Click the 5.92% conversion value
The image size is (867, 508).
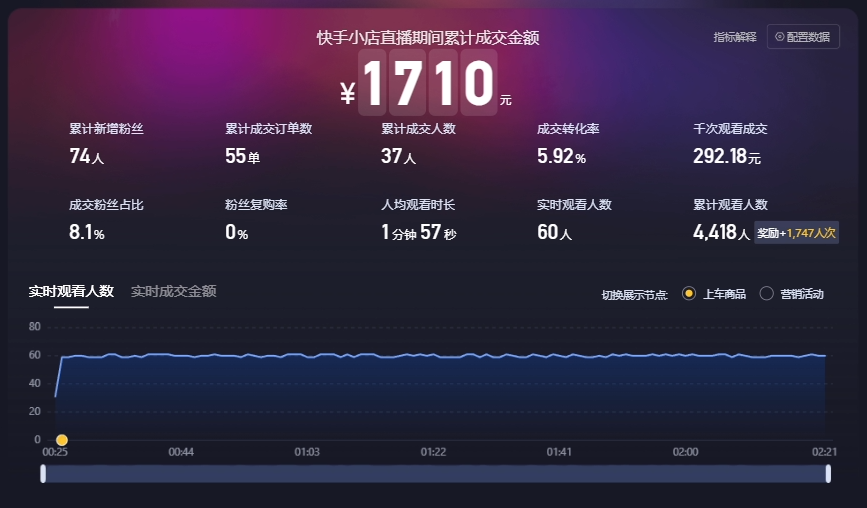click(x=561, y=156)
